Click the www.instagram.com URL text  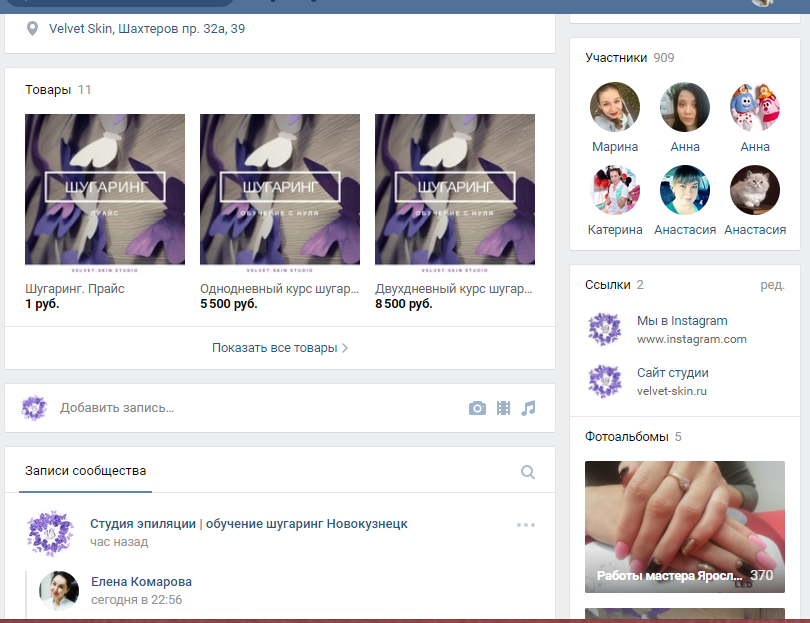[691, 339]
